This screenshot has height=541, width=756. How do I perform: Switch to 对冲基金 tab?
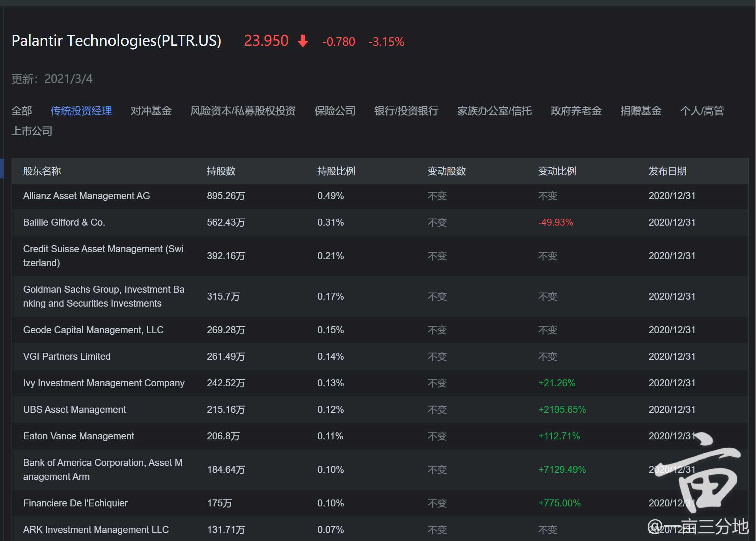(151, 111)
